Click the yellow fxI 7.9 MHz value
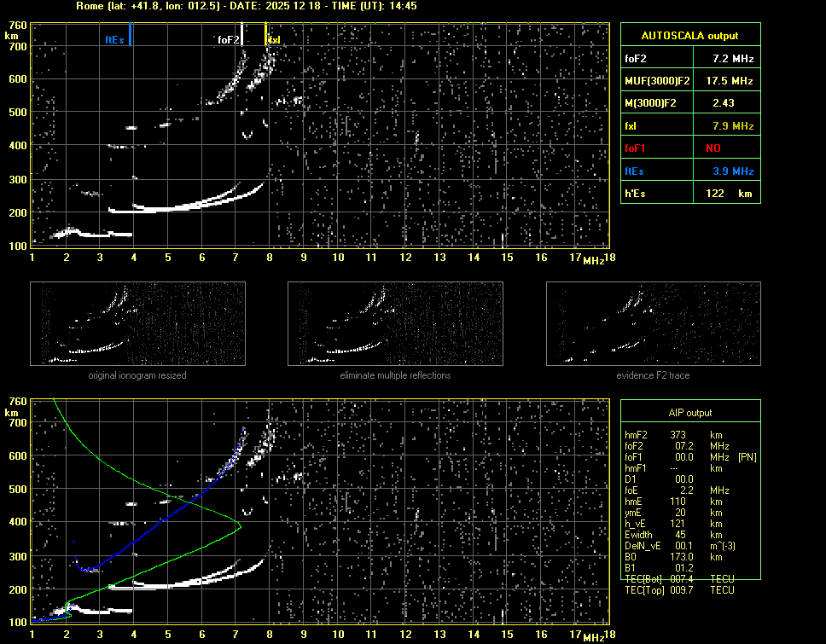The image size is (826, 644). pyautogui.click(x=733, y=125)
